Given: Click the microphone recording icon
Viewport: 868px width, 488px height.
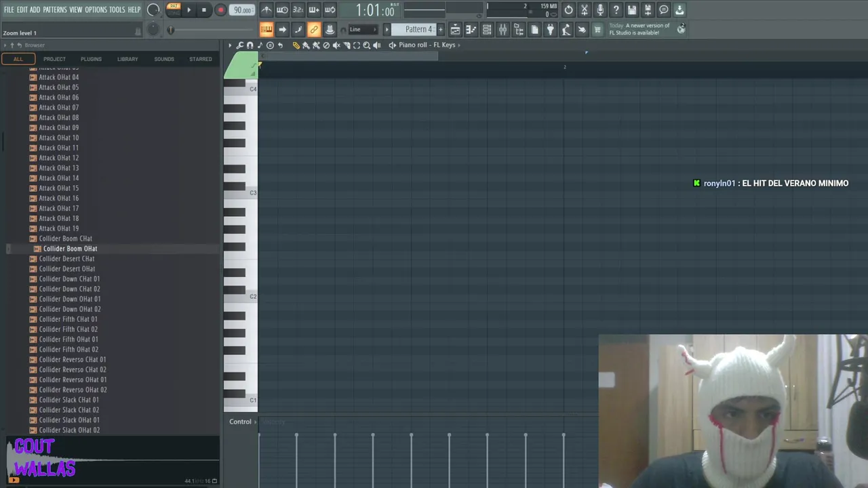Looking at the screenshot, I should click(x=600, y=10).
